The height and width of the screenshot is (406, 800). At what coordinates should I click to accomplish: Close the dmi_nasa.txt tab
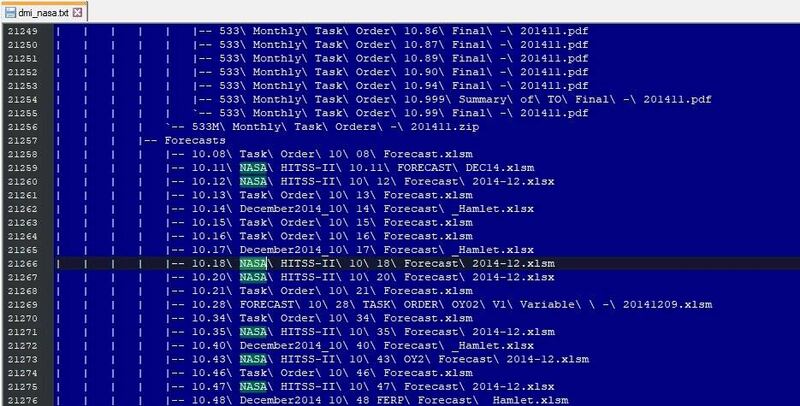[x=78, y=12]
